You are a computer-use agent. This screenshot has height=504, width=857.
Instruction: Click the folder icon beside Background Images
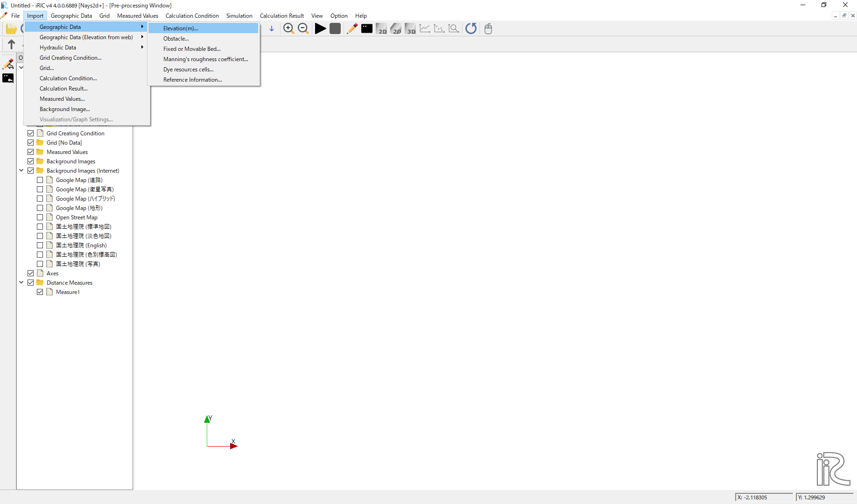(40, 161)
